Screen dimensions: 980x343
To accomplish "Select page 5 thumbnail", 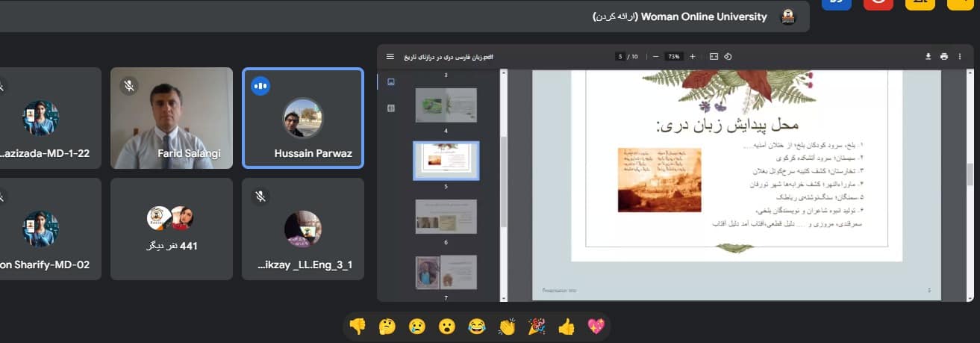I will point(446,161).
